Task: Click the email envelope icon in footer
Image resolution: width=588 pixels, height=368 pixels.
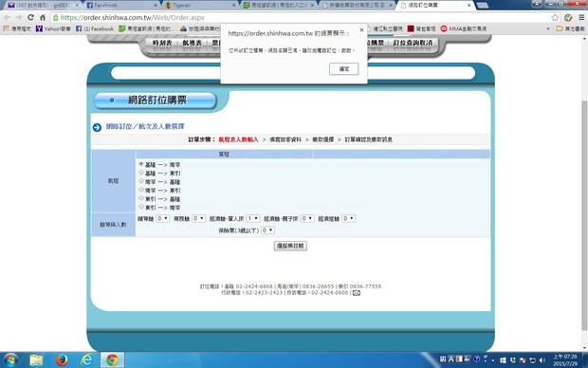Action: coord(357,293)
